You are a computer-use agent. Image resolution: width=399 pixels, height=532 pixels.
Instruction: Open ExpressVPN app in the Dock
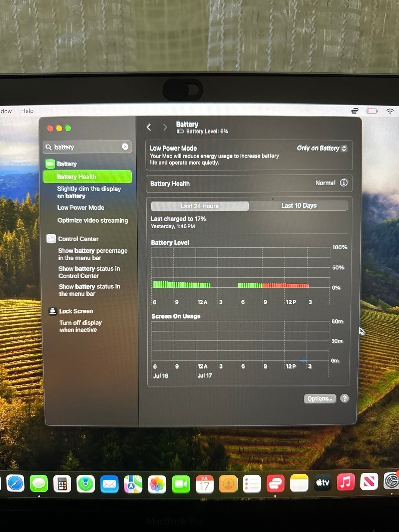pos(275,483)
